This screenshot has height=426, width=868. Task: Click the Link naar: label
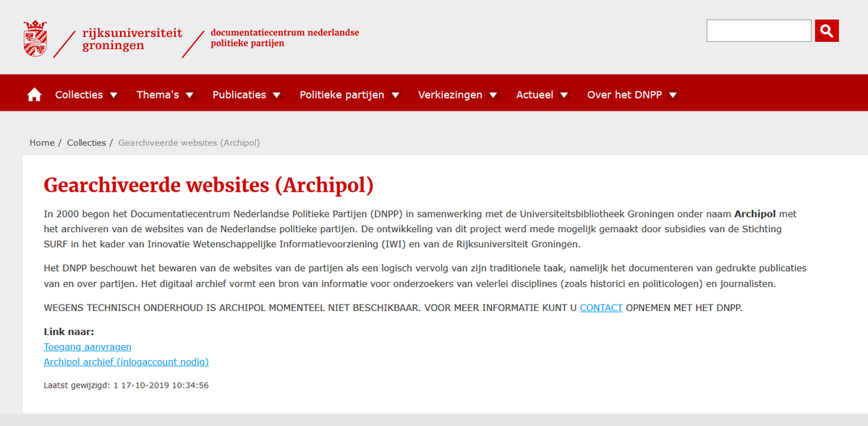tap(69, 332)
